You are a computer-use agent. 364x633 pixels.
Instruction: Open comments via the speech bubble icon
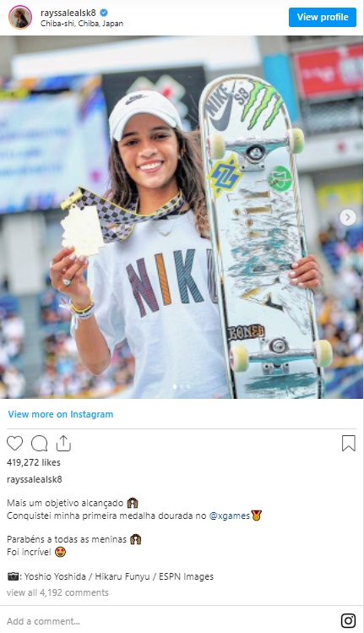[39, 443]
